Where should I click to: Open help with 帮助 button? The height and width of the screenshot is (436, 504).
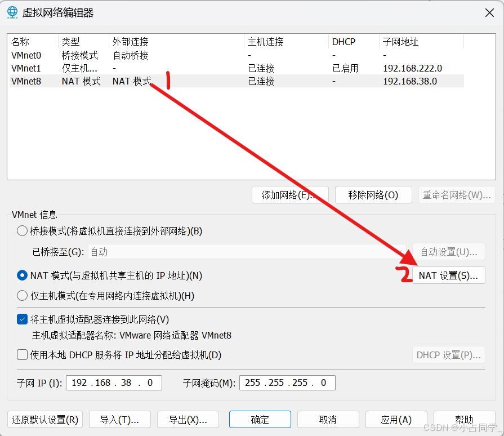[x=465, y=419]
